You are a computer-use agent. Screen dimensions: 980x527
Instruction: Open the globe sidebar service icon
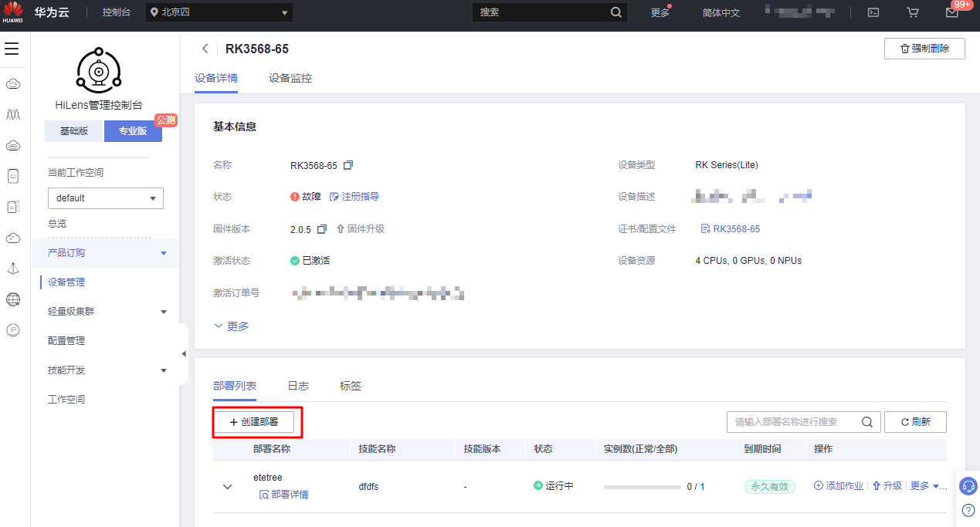point(12,299)
